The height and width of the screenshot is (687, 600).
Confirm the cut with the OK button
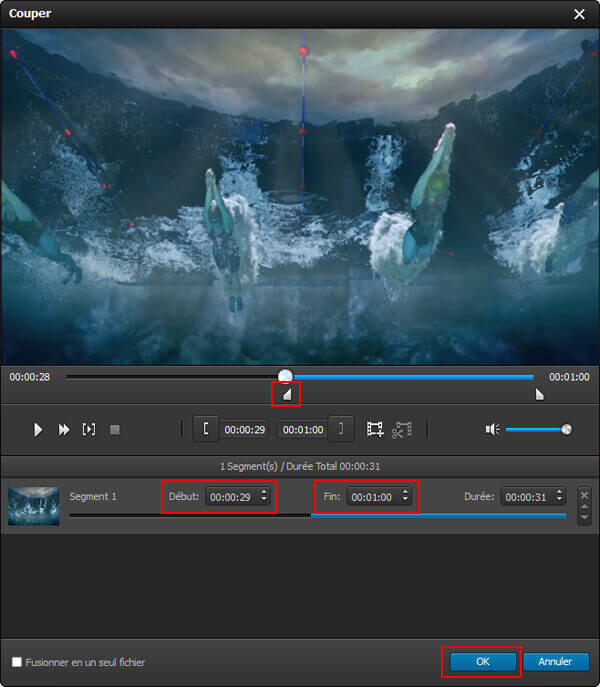click(x=483, y=662)
